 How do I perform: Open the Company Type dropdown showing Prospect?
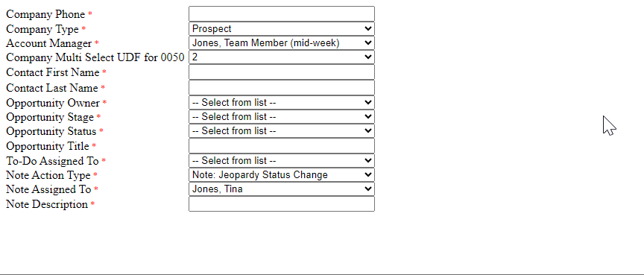coord(282,29)
